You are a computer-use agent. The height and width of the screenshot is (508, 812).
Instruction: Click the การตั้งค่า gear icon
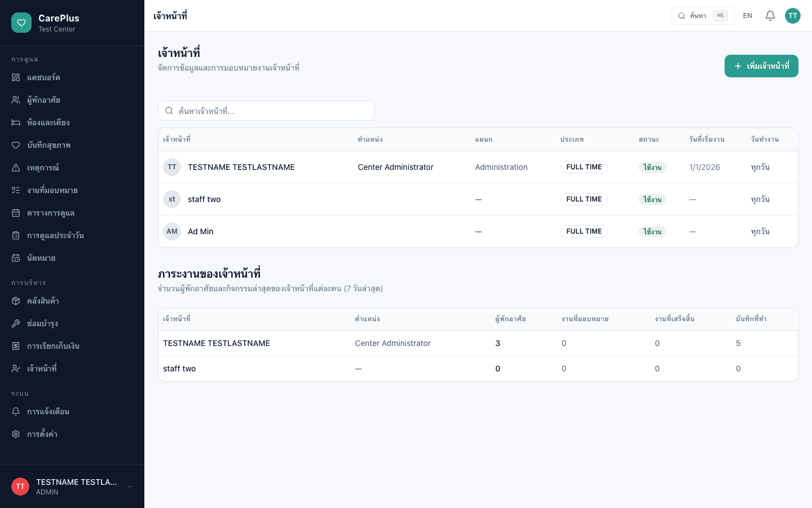pyautogui.click(x=16, y=434)
